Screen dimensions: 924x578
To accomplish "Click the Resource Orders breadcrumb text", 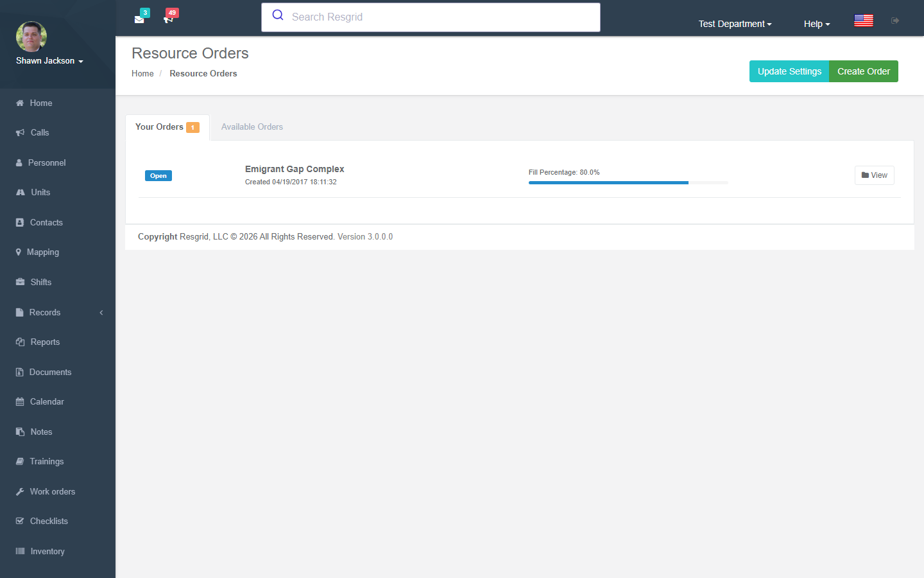I will pos(203,74).
